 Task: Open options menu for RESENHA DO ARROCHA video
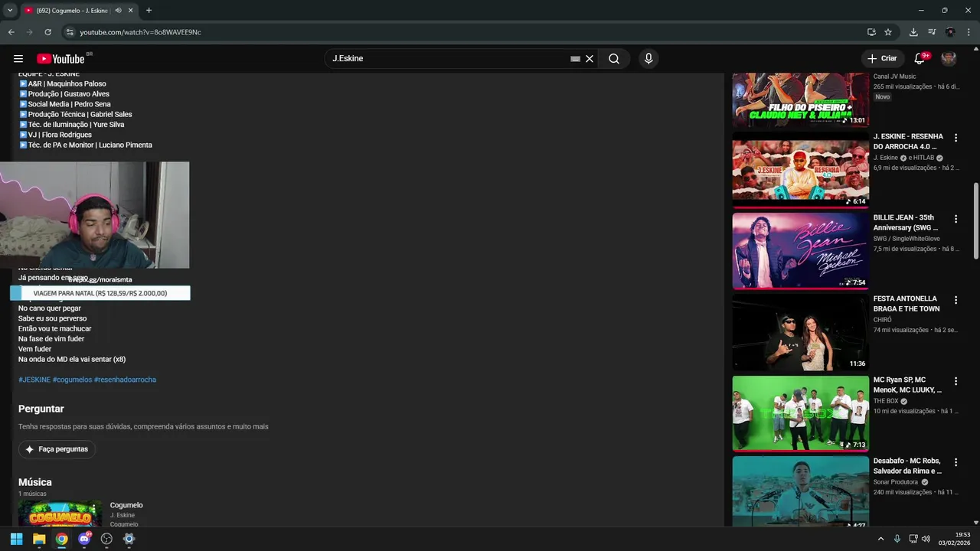coord(955,138)
